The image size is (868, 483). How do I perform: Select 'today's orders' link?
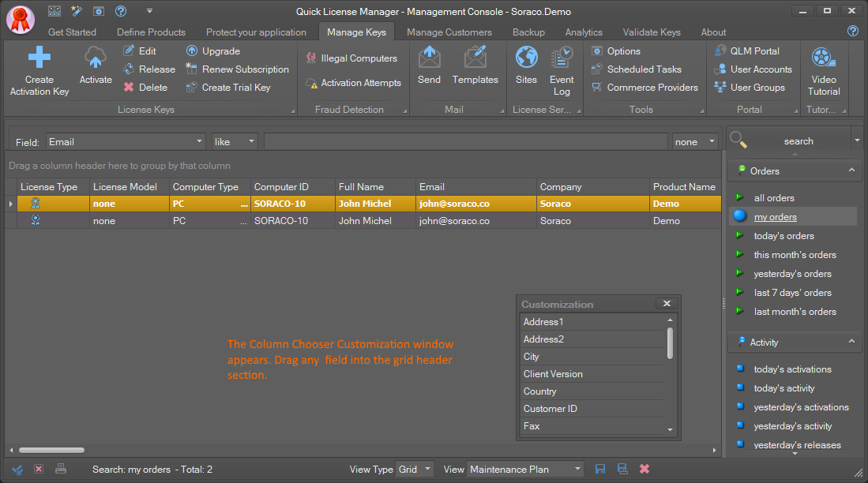point(783,236)
